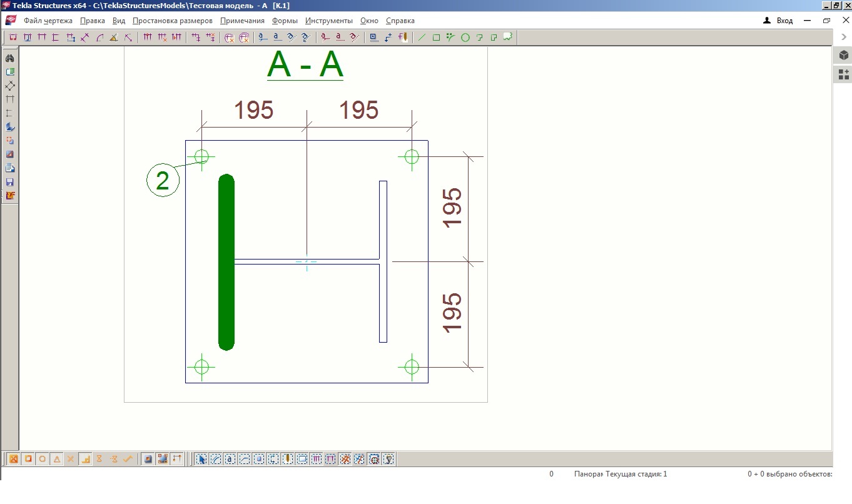Toggle the orange triangle snap button
852x504 pixels.
pos(57,459)
